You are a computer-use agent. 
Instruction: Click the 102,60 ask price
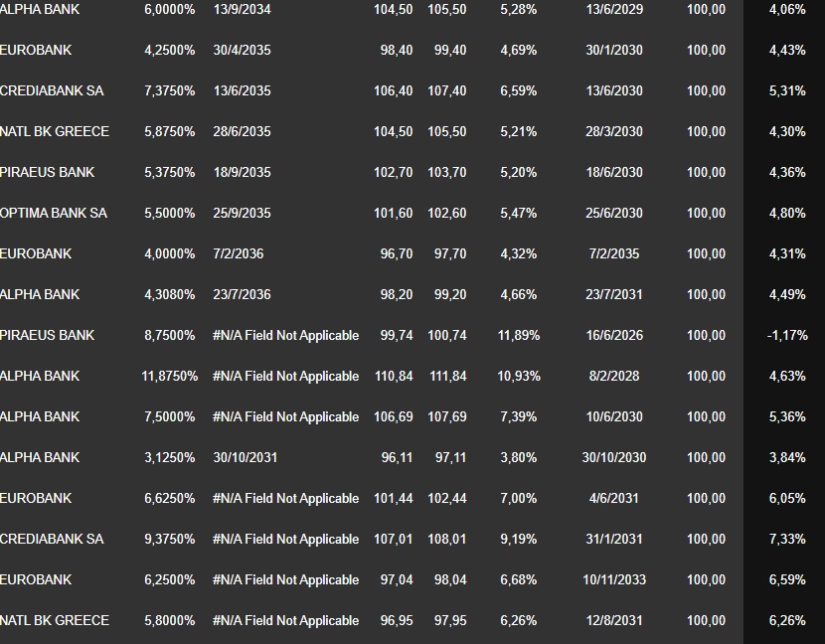(x=446, y=213)
